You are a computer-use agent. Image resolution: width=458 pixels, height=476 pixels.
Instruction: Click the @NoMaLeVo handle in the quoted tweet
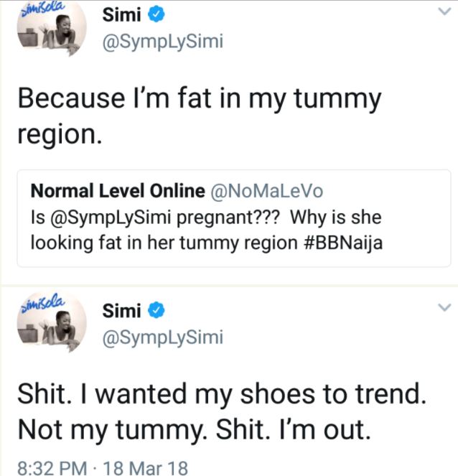266,190
